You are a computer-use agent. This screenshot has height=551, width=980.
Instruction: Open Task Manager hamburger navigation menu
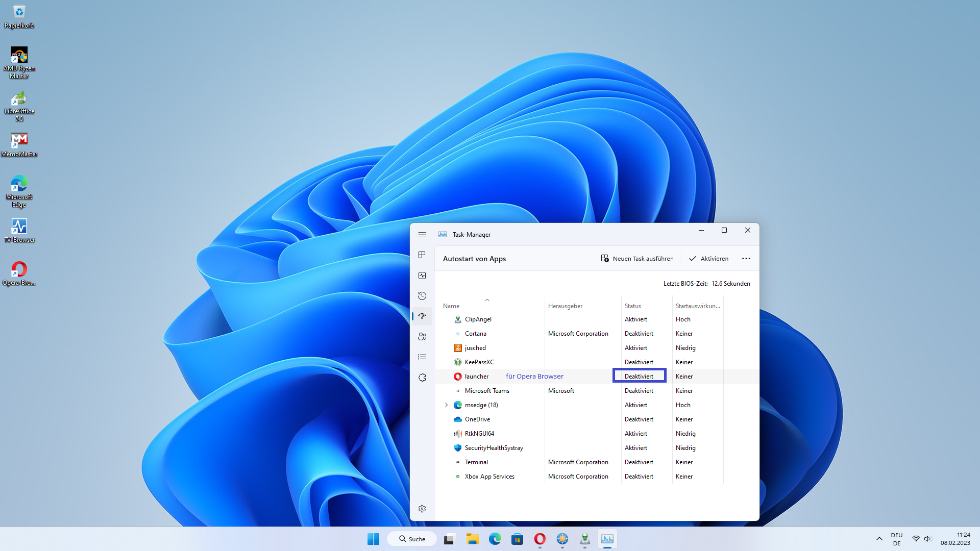coord(422,235)
